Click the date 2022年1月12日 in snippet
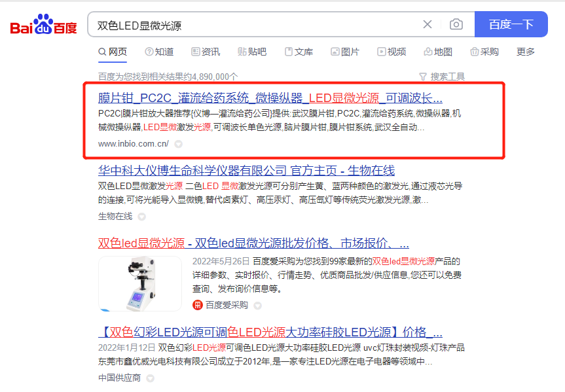 coord(126,347)
